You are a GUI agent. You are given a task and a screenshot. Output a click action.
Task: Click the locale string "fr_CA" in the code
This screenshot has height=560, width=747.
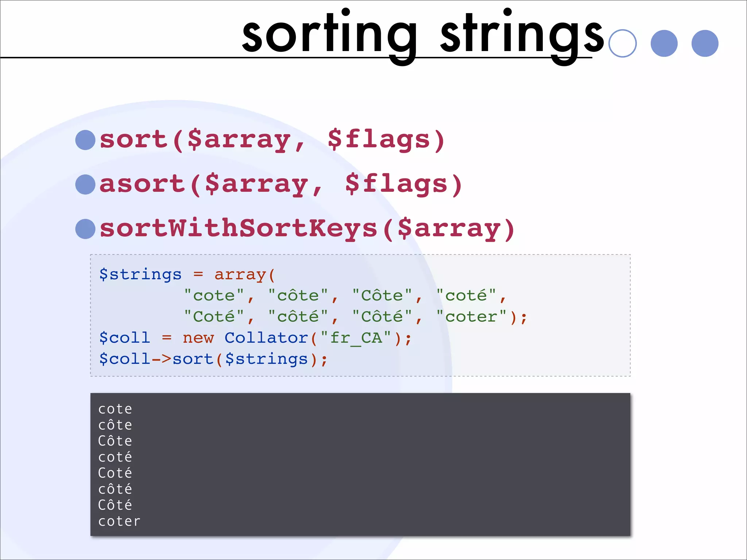pos(356,338)
